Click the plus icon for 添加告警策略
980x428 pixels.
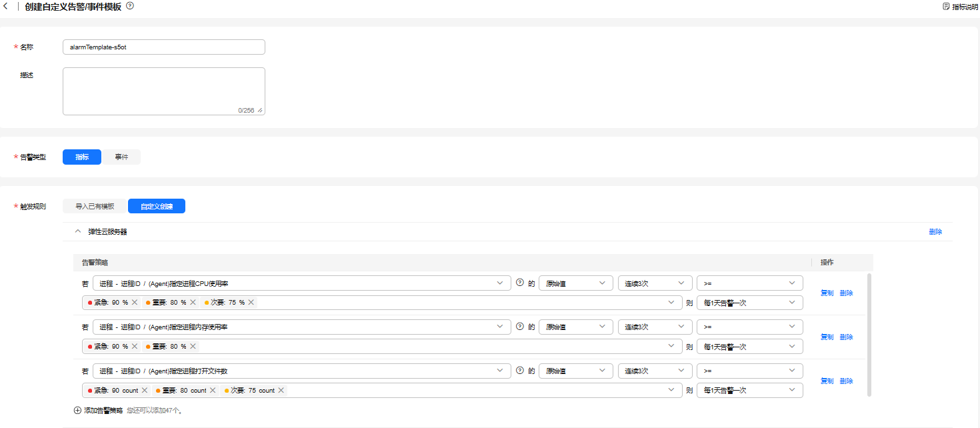pos(77,411)
